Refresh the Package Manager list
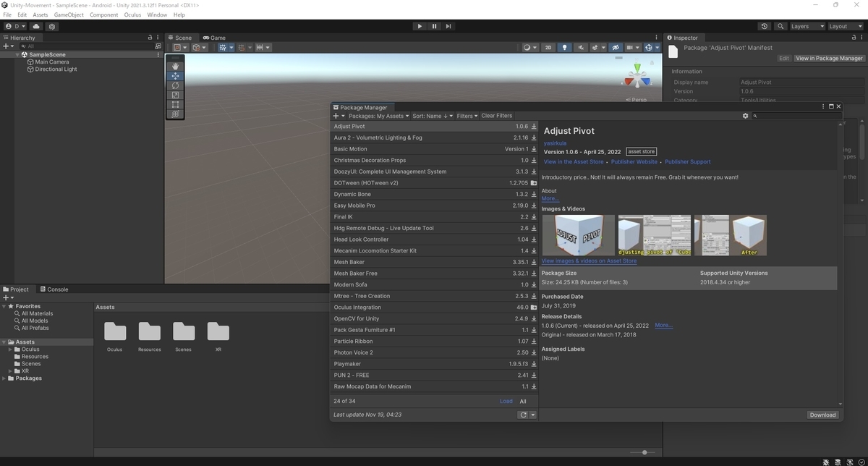Image resolution: width=868 pixels, height=466 pixels. click(x=523, y=415)
